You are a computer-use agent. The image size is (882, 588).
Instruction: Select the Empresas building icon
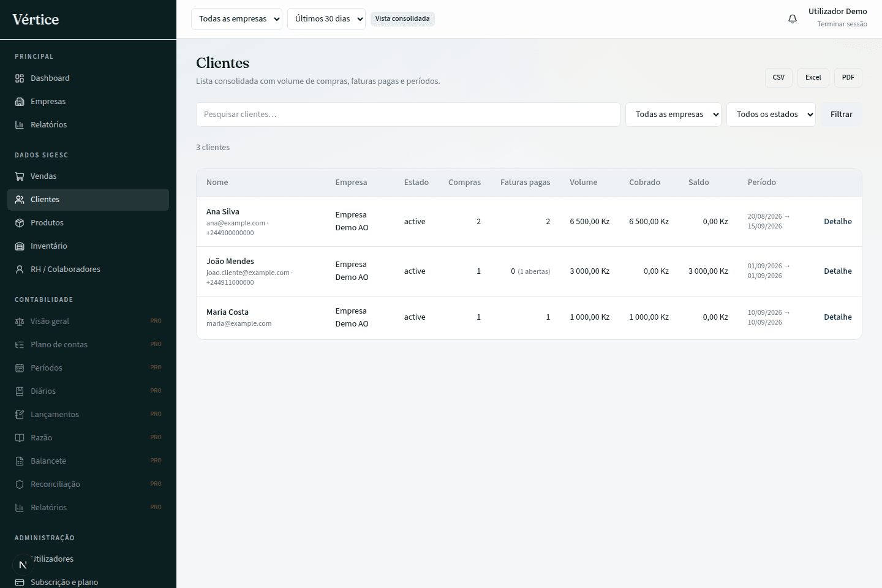click(20, 102)
